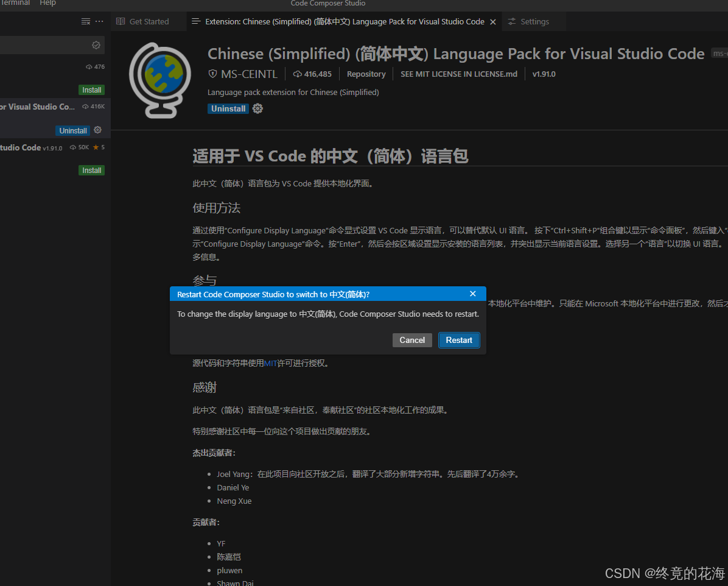Viewport: 728px width, 586px height.
Task: Click the YF contributor entry
Action: point(221,544)
